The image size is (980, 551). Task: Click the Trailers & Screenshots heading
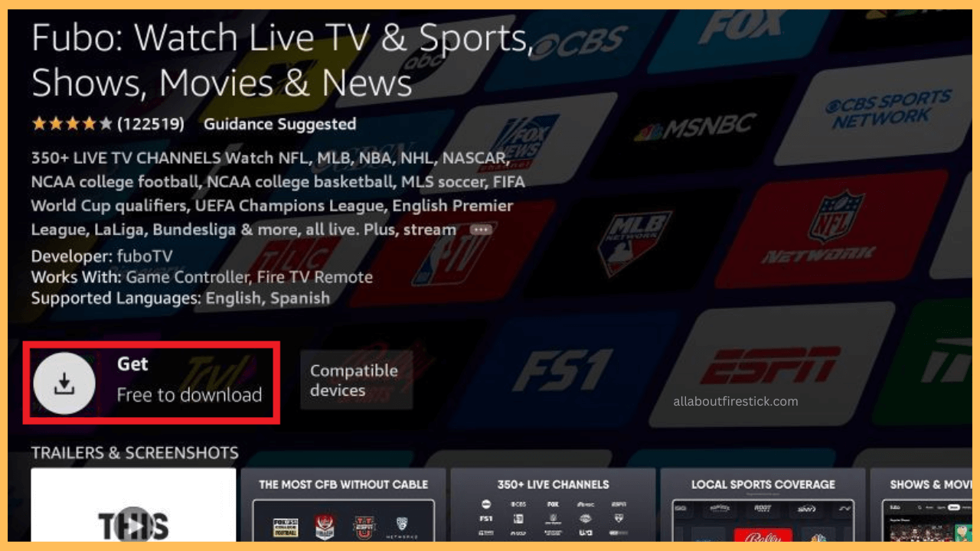135,453
